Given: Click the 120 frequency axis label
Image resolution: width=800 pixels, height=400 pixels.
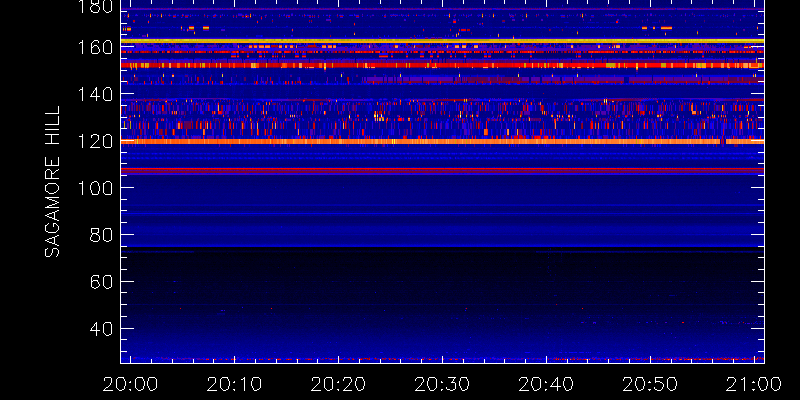Looking at the screenshot, I should 93,141.
